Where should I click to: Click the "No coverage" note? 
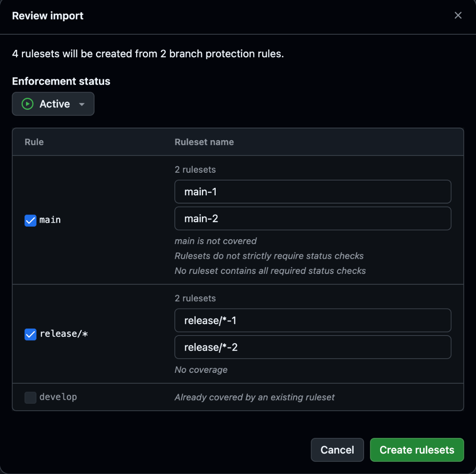(201, 370)
